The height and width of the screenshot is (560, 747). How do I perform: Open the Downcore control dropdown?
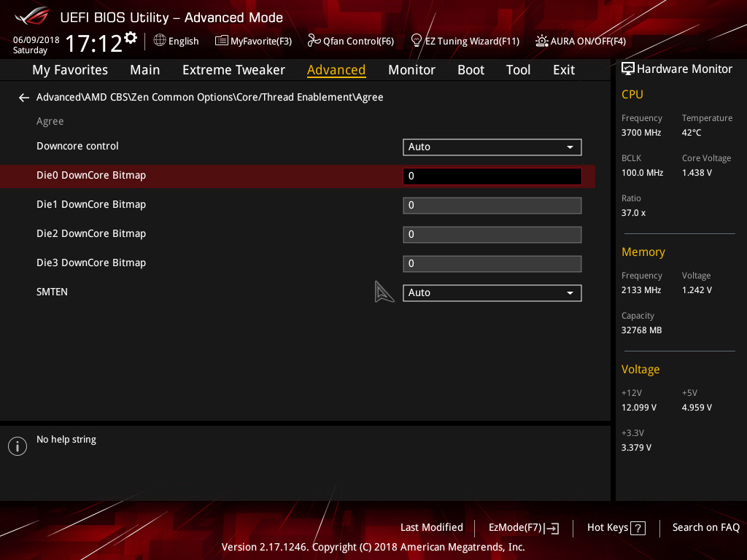click(x=492, y=147)
